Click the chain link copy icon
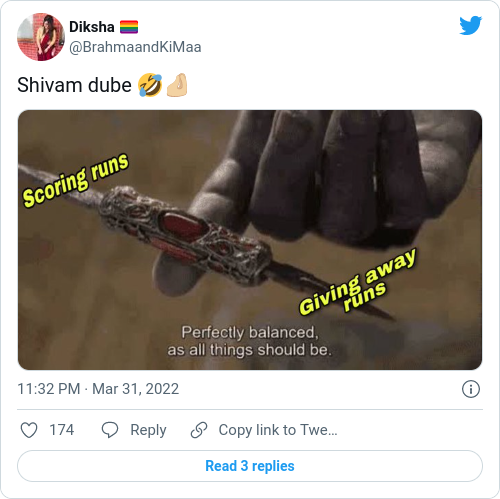500x499 pixels. tap(199, 430)
